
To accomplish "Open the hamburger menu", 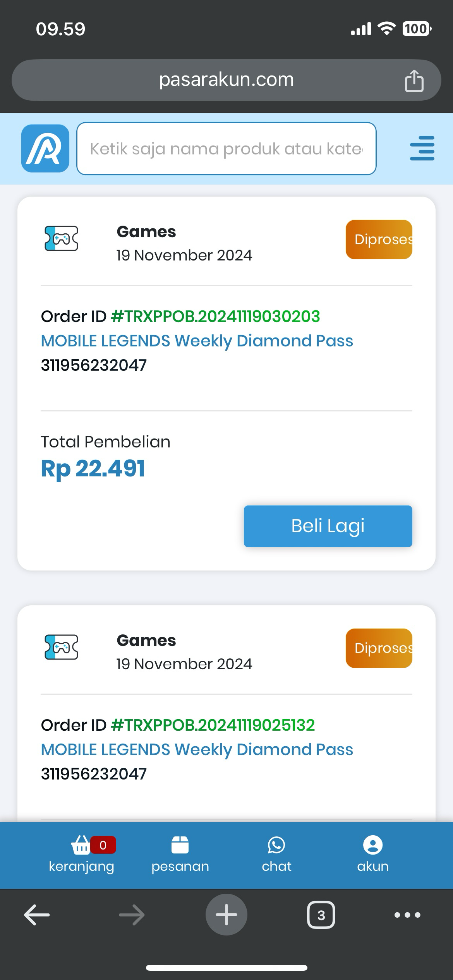I will point(422,148).
